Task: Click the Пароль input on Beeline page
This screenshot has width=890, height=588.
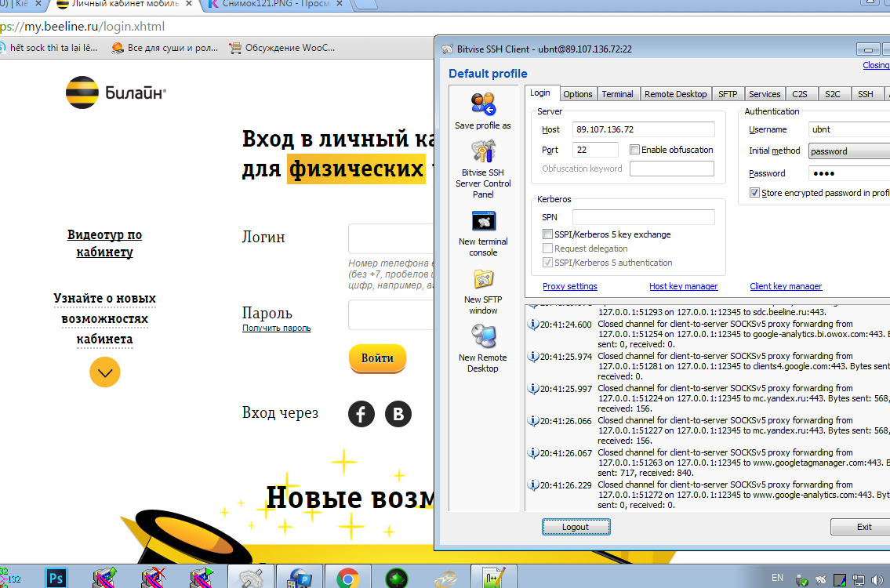Action: [391, 315]
